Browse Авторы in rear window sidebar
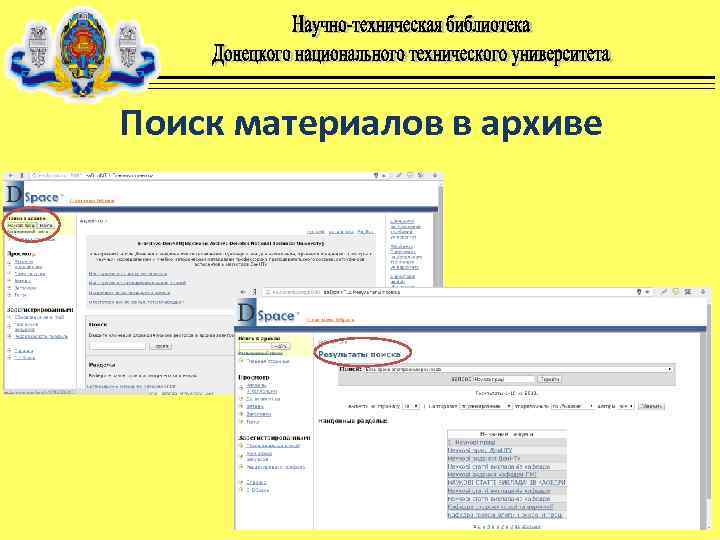The width and height of the screenshot is (720, 540). pos(22,281)
